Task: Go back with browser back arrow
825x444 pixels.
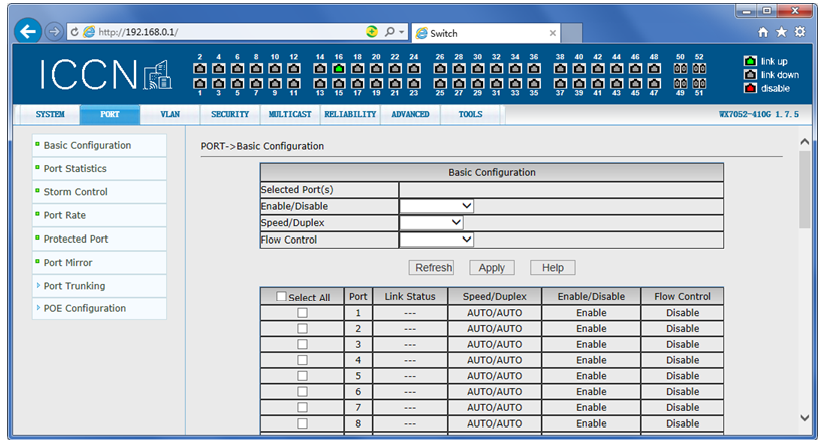Action: (28, 32)
